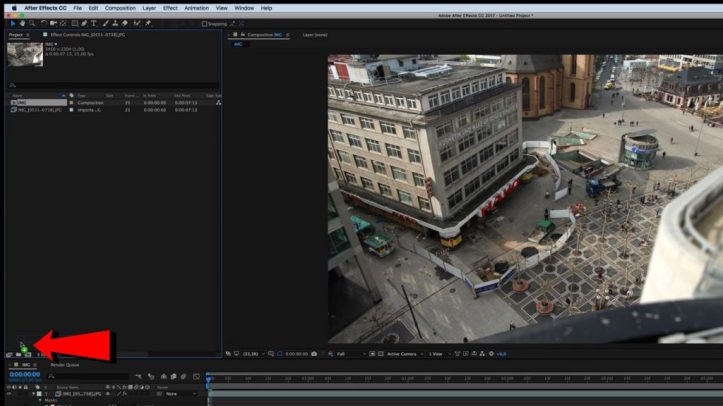
Task: Expand the Masks property group
Action: (42, 401)
